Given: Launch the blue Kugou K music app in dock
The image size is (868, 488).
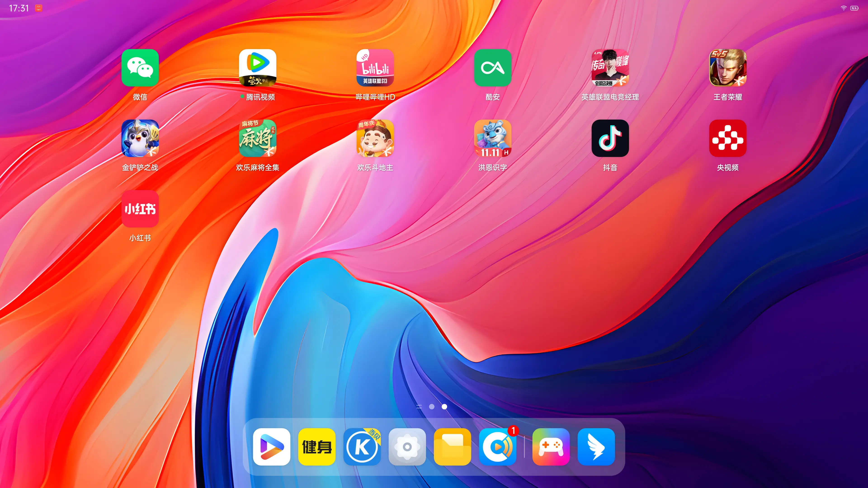Looking at the screenshot, I should click(x=362, y=447).
